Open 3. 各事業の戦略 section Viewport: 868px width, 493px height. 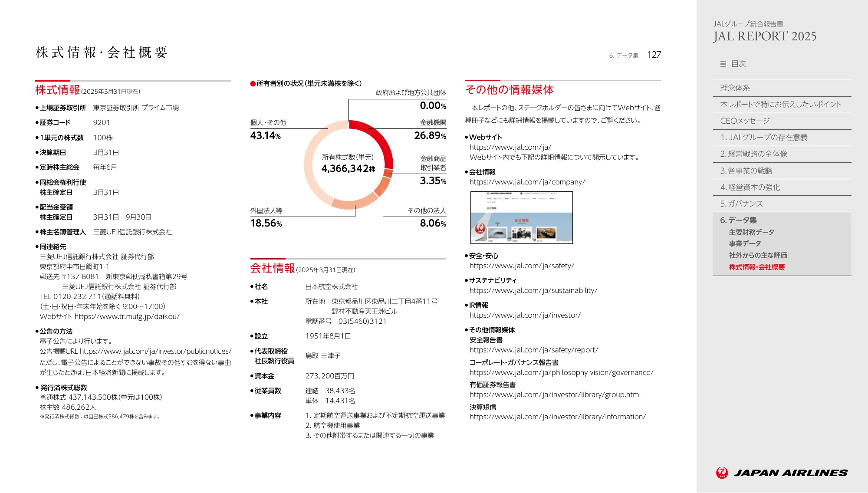coord(782,171)
